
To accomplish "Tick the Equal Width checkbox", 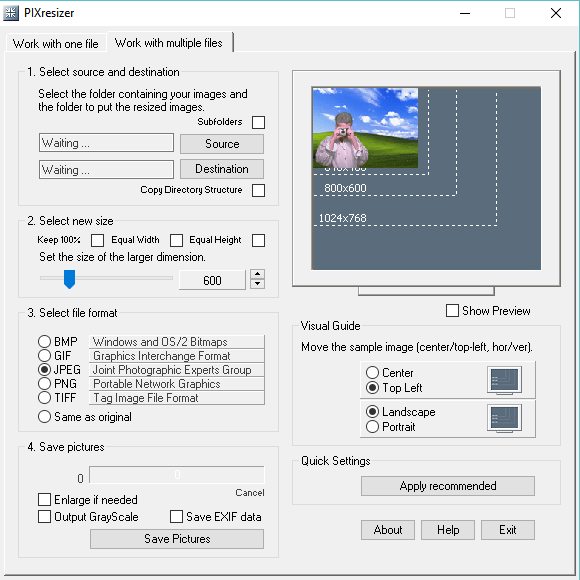I will pos(176,240).
